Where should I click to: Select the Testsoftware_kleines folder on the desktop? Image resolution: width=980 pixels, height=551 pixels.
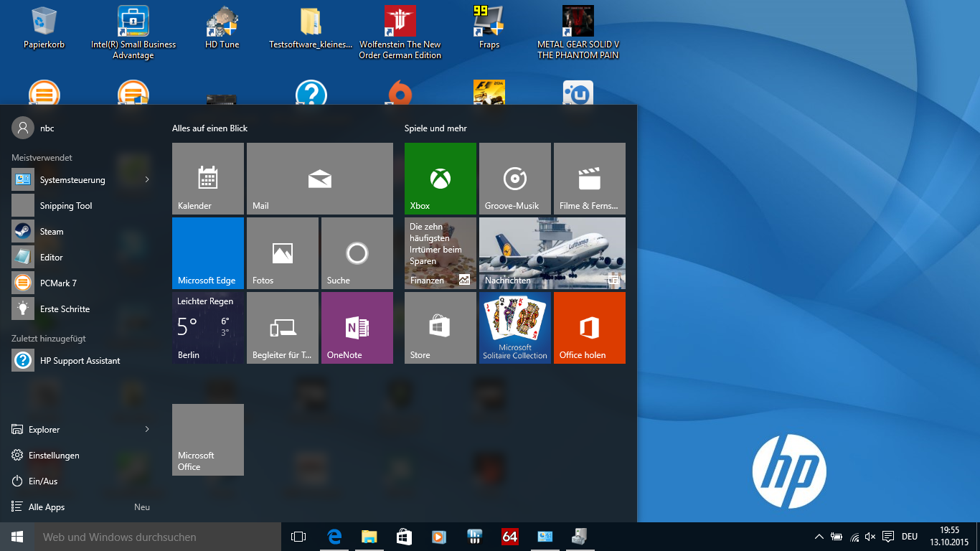coord(311,28)
